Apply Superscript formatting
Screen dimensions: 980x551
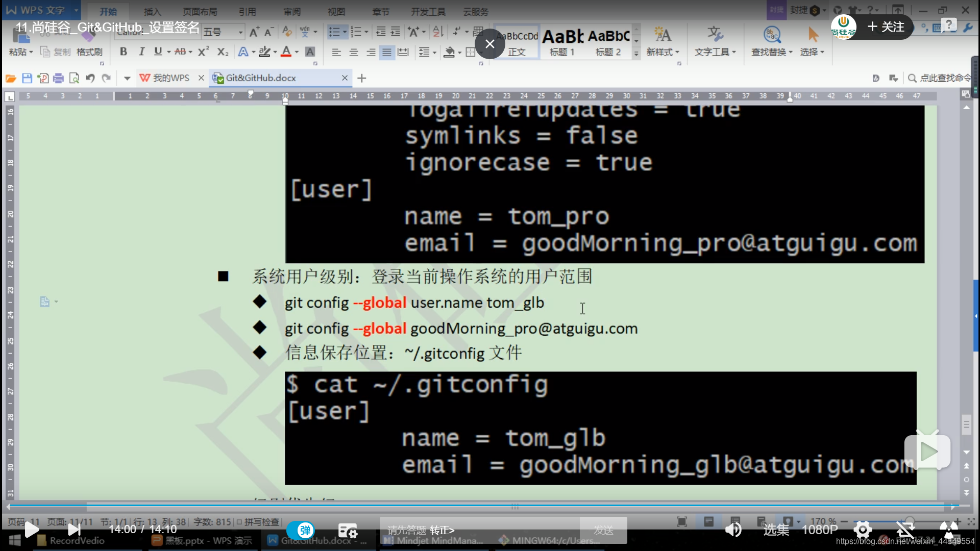203,52
